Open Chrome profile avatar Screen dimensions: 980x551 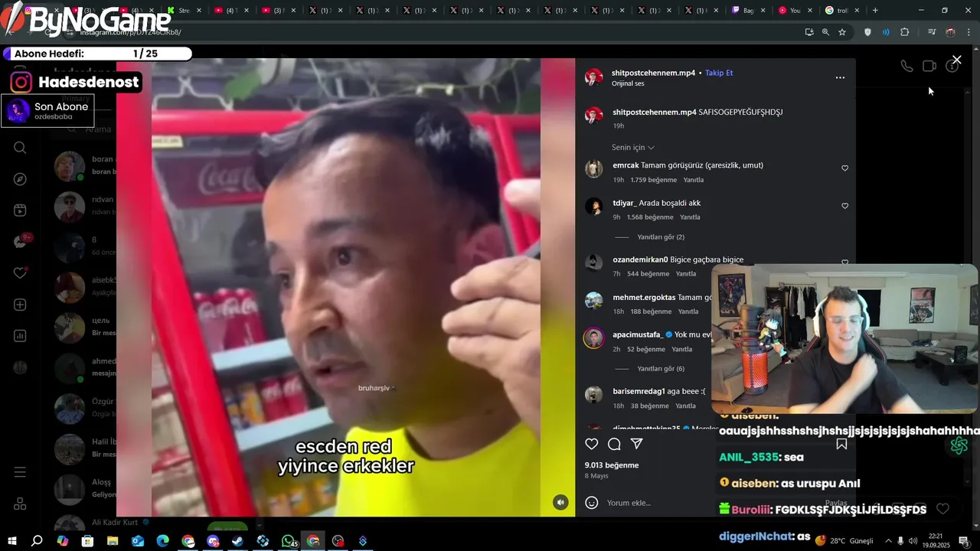click(950, 32)
